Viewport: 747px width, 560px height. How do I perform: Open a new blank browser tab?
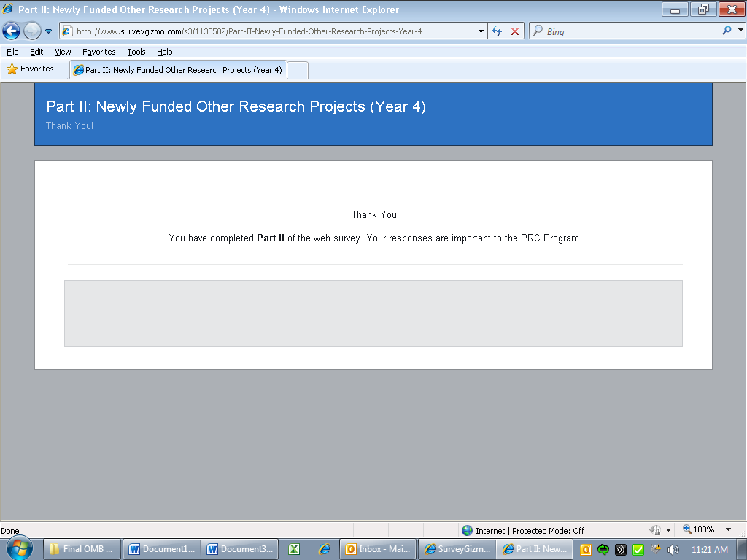point(298,71)
